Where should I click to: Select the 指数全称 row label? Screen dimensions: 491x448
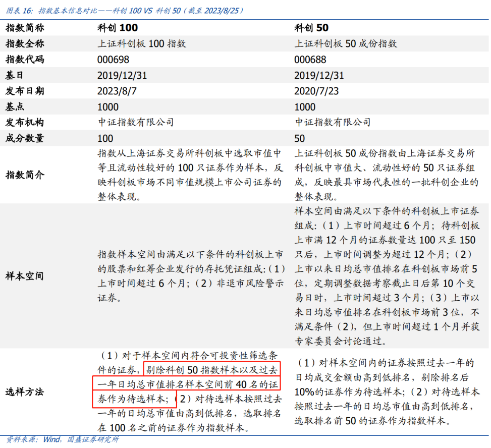[25, 43]
